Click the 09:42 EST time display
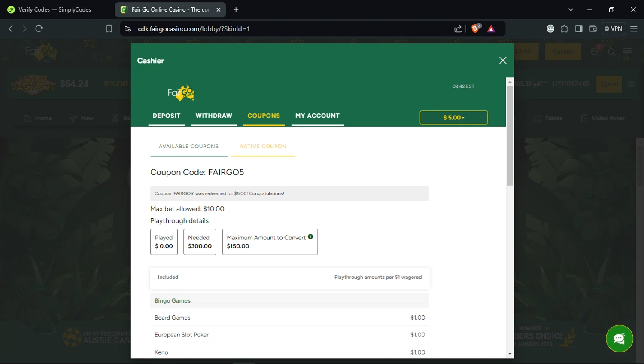Viewport: 644px width, 364px height. pyautogui.click(x=463, y=86)
